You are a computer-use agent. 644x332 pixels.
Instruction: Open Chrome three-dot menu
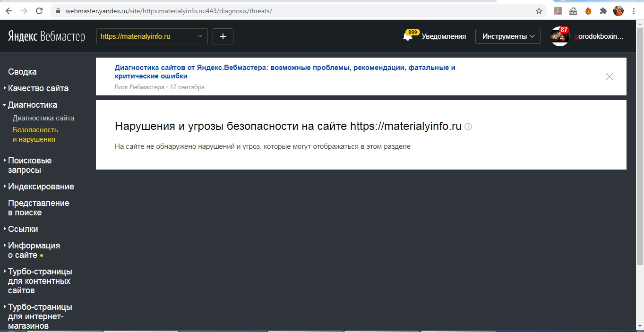coord(633,11)
